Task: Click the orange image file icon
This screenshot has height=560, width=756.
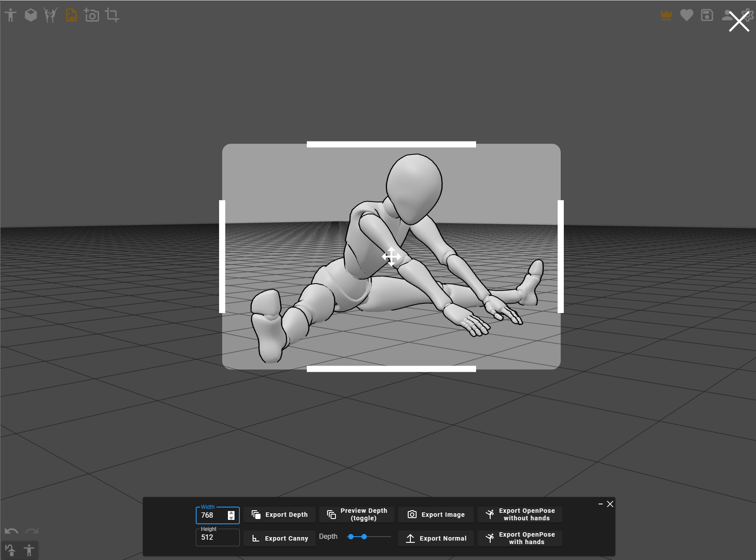Action: coord(71,15)
